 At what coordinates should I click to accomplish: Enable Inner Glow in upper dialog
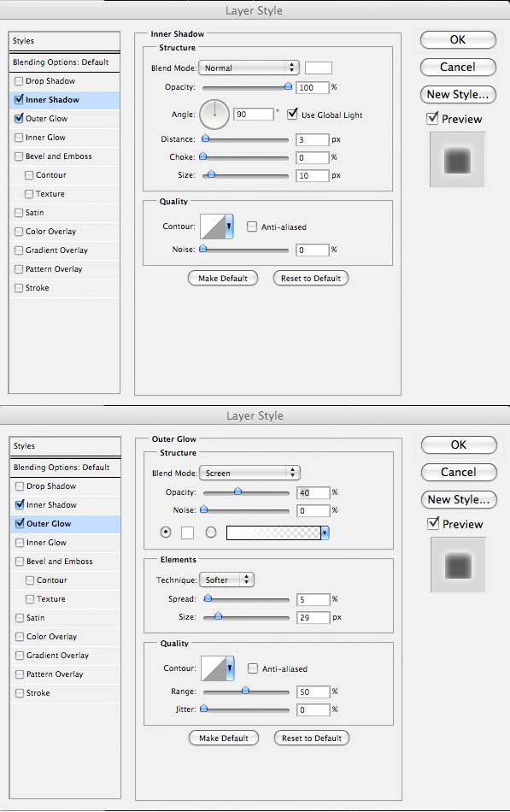click(19, 138)
